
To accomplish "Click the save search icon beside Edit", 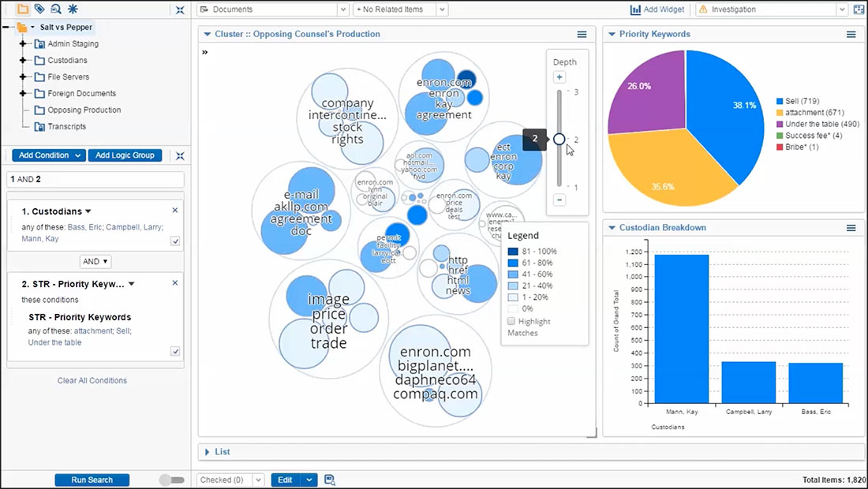I will 330,480.
